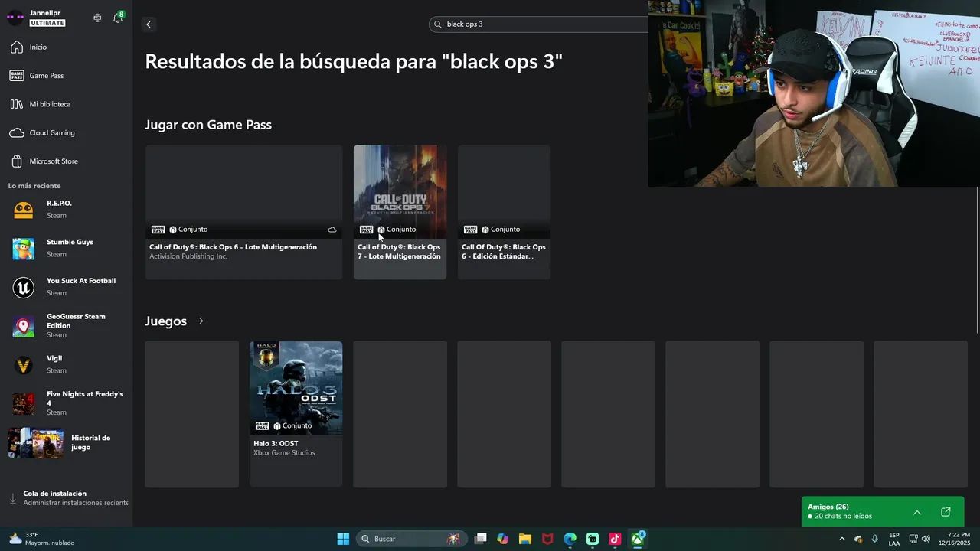The height and width of the screenshot is (551, 980).
Task: Open Copilot from the taskbar
Action: tap(502, 539)
